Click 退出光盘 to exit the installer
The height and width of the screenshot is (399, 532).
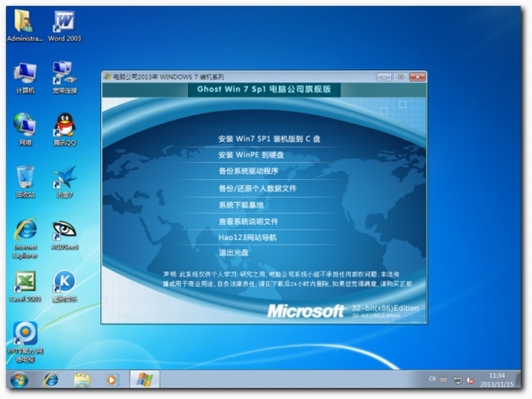(233, 254)
